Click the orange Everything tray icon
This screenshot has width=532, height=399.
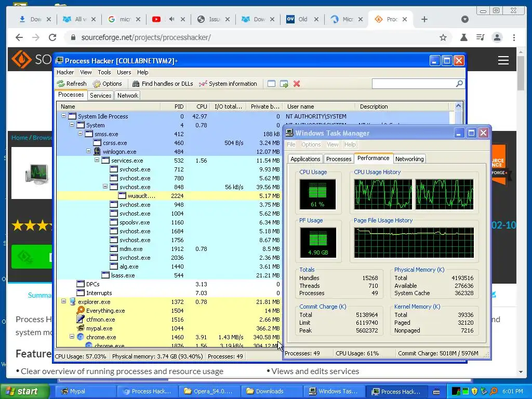pyautogui.click(x=494, y=391)
